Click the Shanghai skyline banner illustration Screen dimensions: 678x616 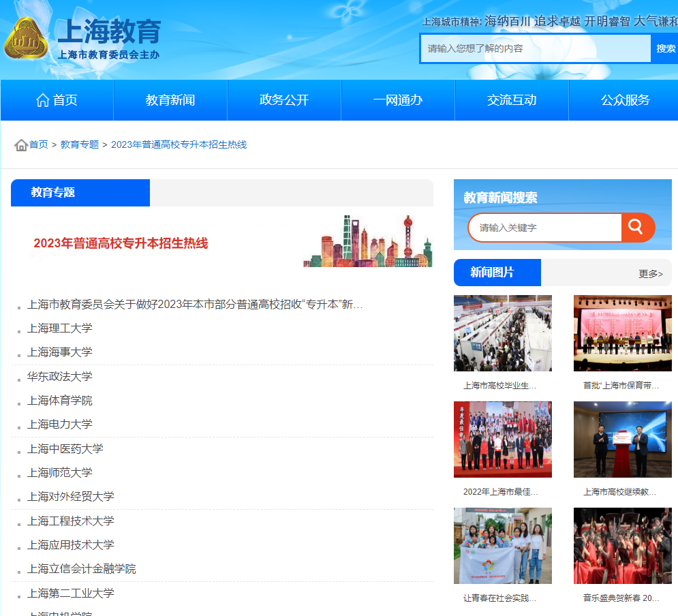click(368, 241)
